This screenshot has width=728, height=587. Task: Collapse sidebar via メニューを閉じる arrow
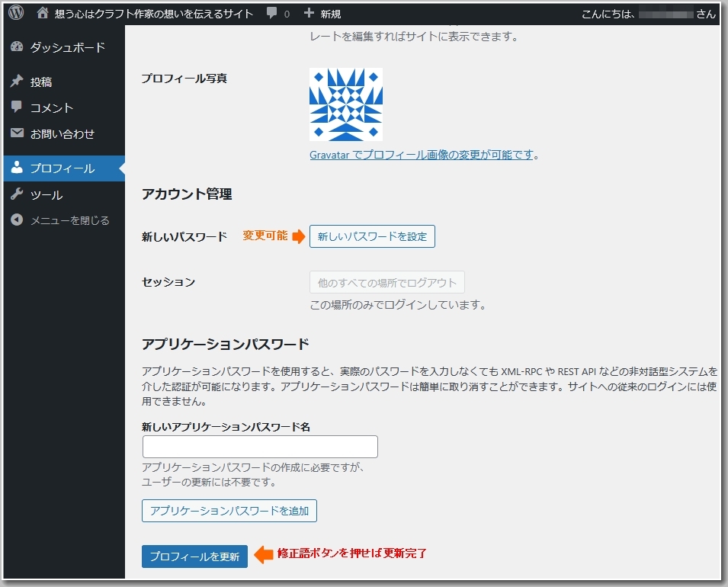(17, 220)
